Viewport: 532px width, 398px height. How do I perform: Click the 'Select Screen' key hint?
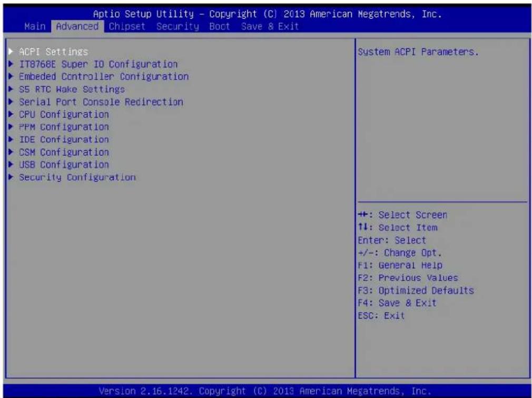click(x=402, y=215)
